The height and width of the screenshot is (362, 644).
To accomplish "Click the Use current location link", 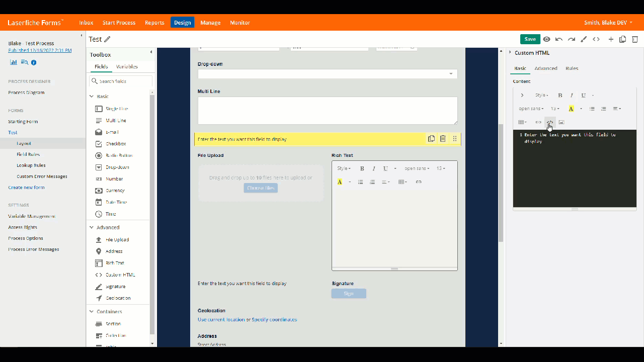I will (x=221, y=320).
